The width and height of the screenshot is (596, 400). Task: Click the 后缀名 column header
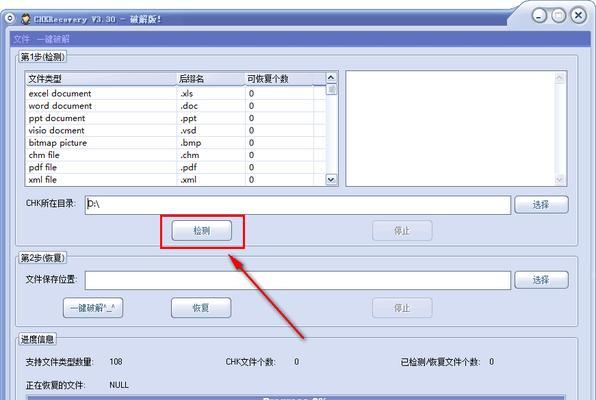coord(211,79)
